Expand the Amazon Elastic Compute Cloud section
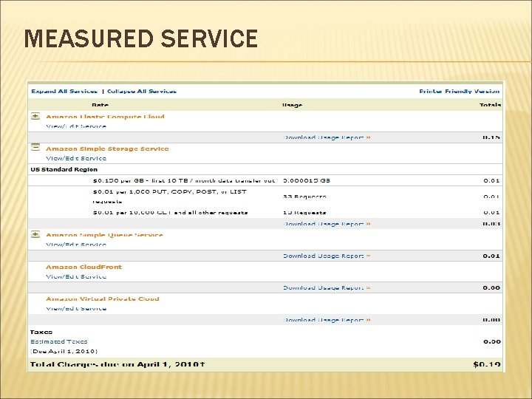The image size is (532, 399). [x=35, y=116]
